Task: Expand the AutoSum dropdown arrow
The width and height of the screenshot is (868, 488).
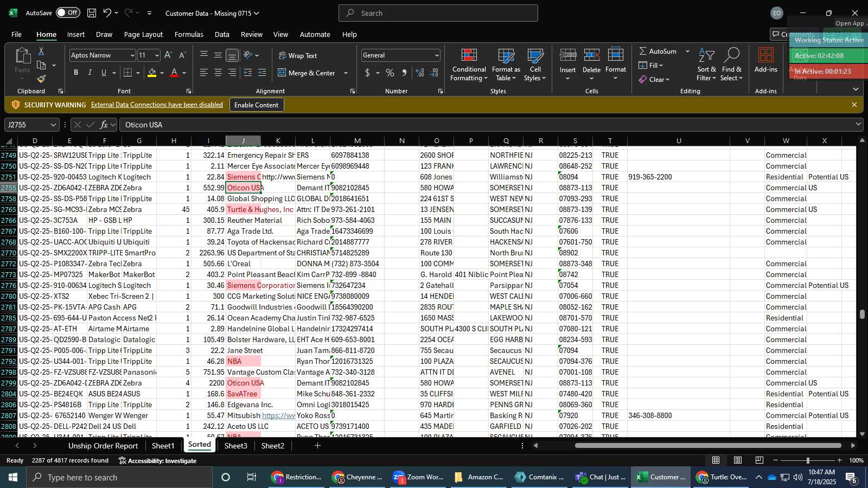Action: tap(687, 52)
